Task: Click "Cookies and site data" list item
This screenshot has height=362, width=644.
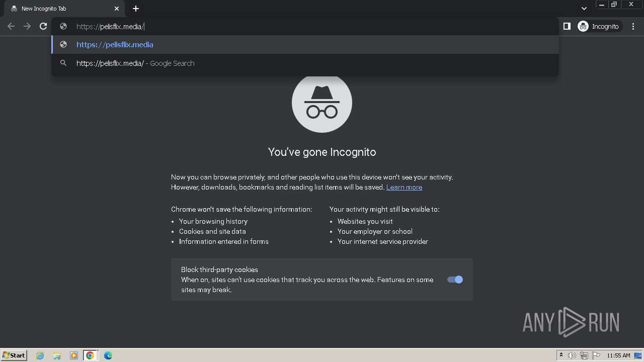Action: (212, 231)
